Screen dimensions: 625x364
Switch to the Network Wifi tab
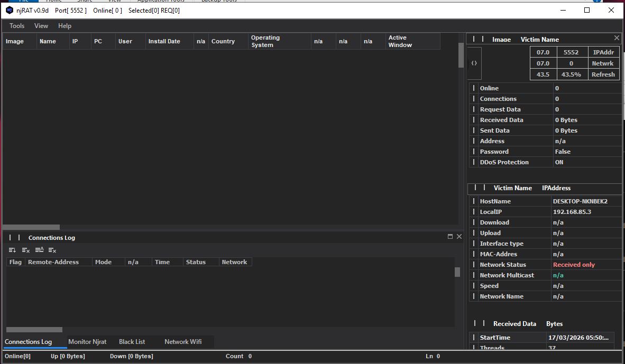(183, 342)
